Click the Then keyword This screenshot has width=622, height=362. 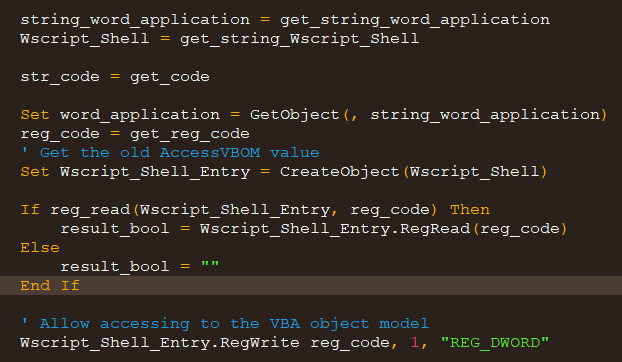coord(470,209)
